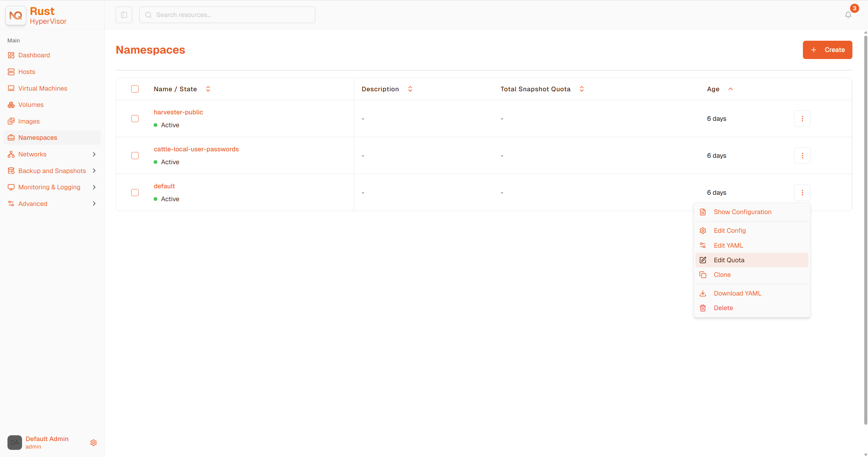Screen dimensions: 868x457
Task: Open the Hosts page
Action: pyautogui.click(x=52, y=72)
